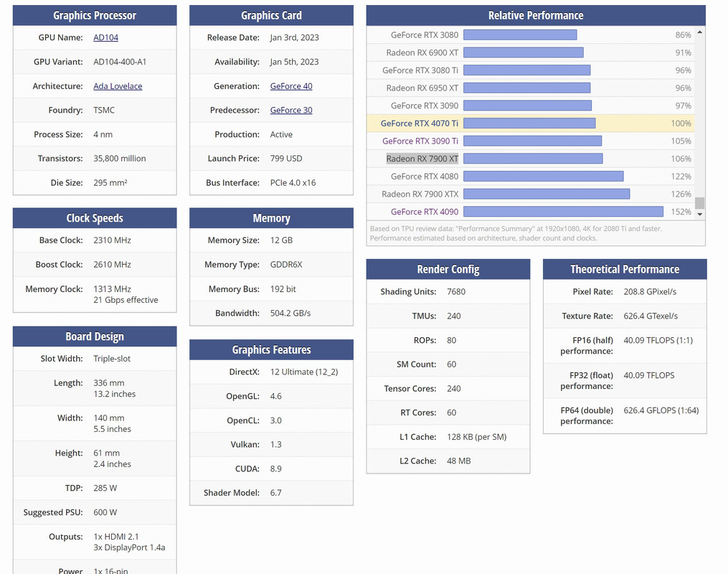Click the down arrow of performance scrollbar
The image size is (728, 574).
(x=700, y=214)
